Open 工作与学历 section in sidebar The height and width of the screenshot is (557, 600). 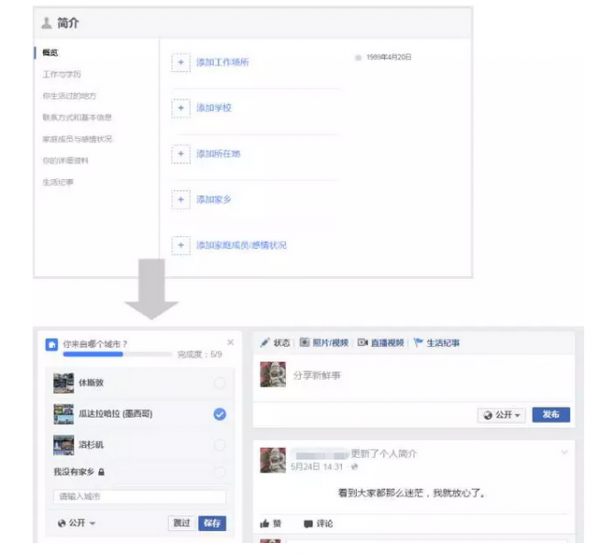coord(62,74)
